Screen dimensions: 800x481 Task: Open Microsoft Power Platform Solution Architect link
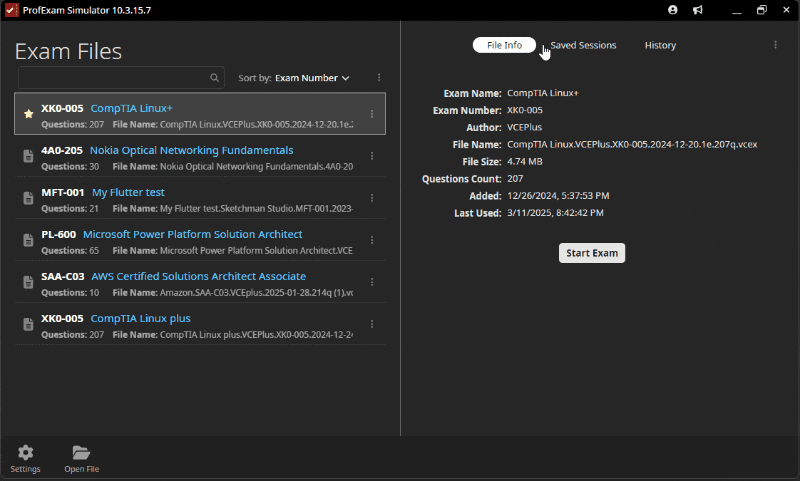pyautogui.click(x=192, y=234)
